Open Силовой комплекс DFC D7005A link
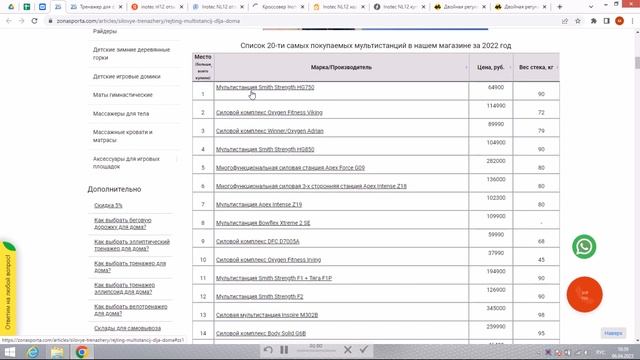This screenshot has height=360, width=640. (x=258, y=241)
